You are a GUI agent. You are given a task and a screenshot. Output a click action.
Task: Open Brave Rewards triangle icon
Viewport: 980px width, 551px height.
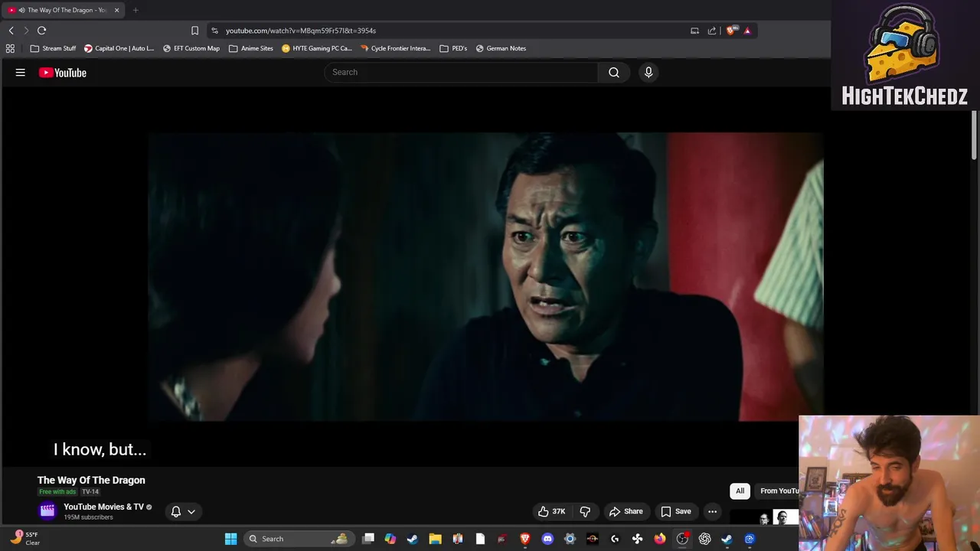(x=747, y=31)
